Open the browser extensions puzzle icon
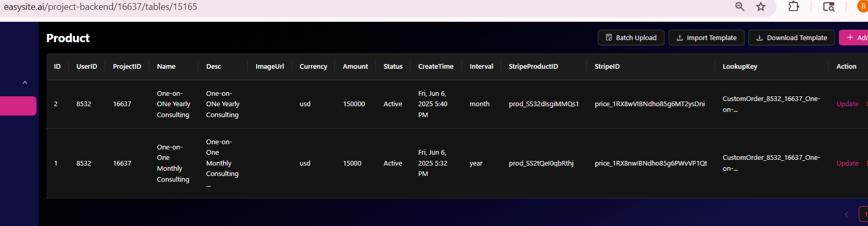The image size is (868, 226). (794, 7)
